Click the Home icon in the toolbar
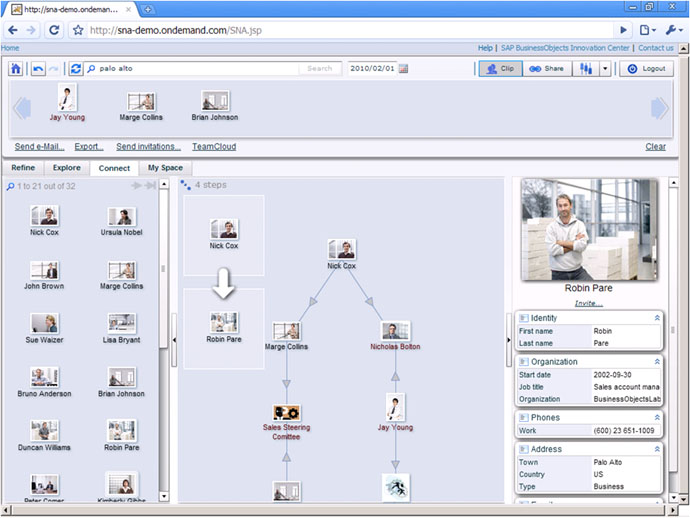The width and height of the screenshot is (690, 518). pos(16,69)
